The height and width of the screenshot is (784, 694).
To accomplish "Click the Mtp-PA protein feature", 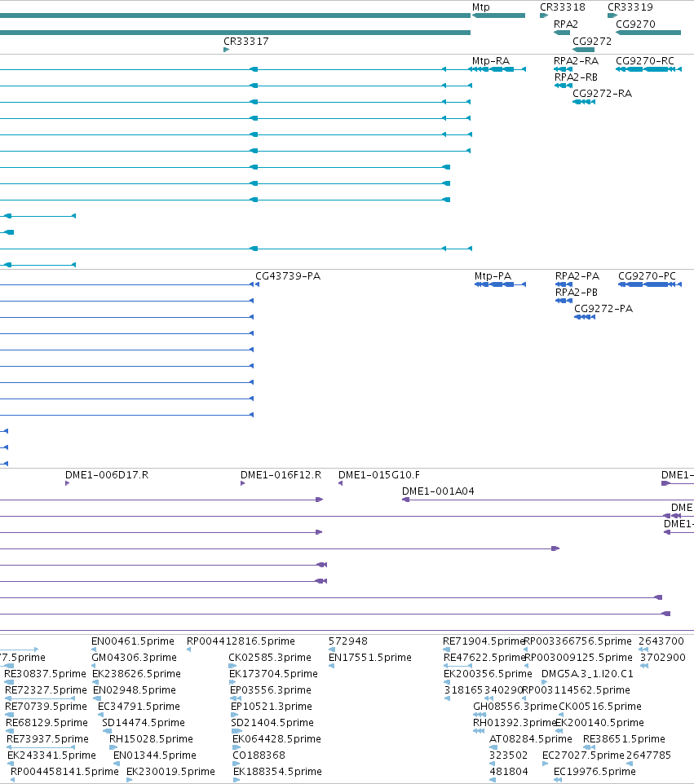I will [x=500, y=284].
